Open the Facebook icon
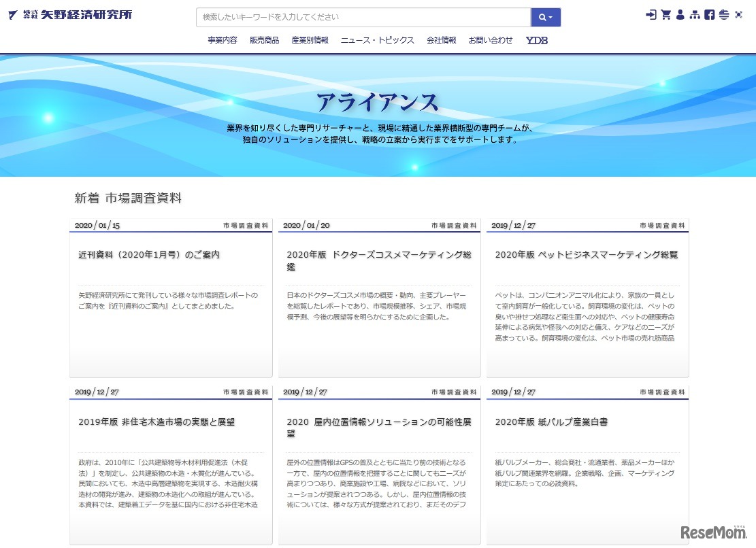 pyautogui.click(x=709, y=14)
